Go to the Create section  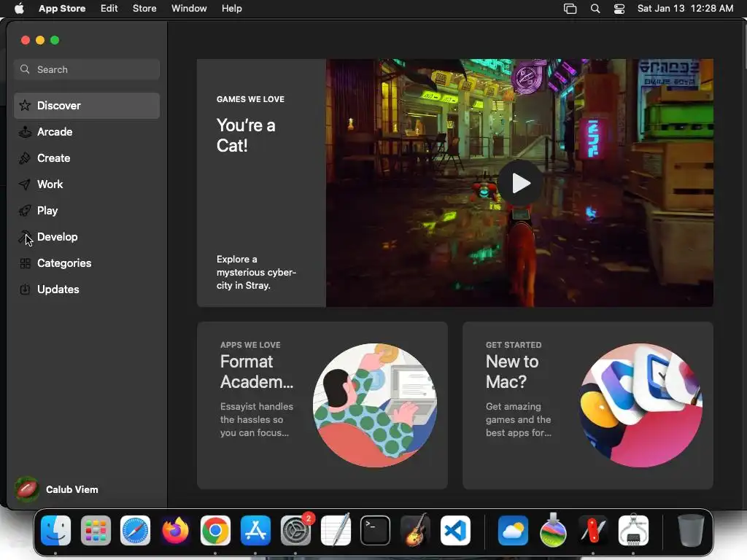pos(87,158)
